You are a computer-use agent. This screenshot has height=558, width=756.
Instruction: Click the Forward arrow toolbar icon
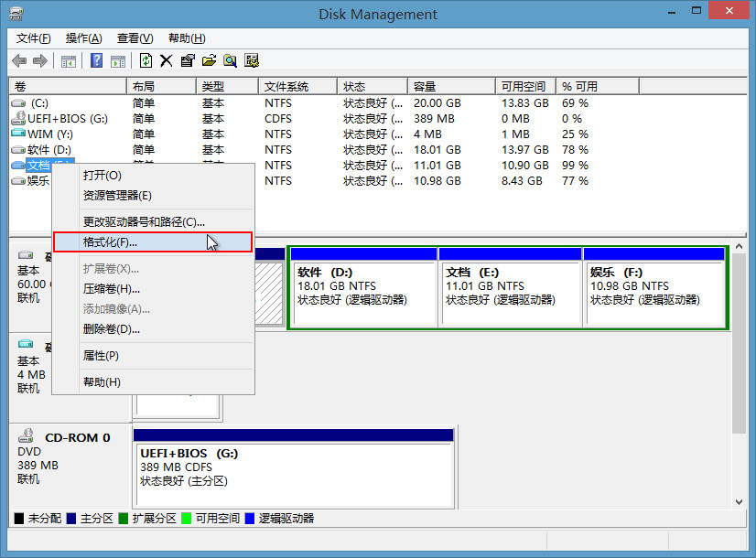tap(39, 61)
